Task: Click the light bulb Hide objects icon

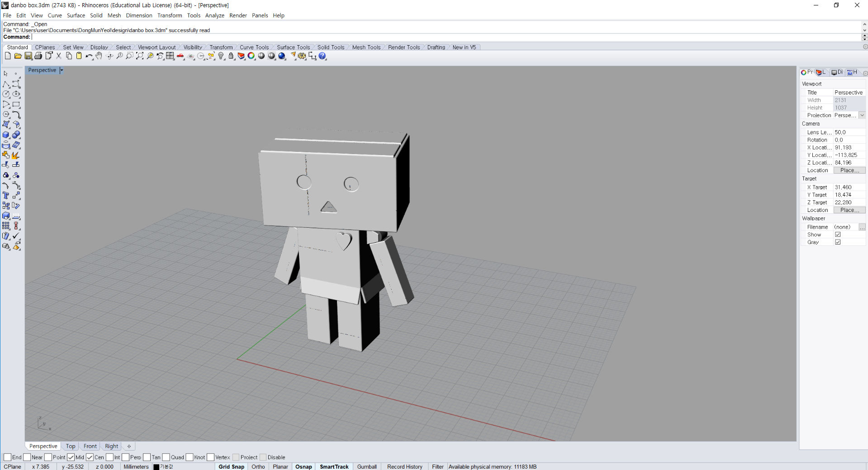Action: point(221,56)
